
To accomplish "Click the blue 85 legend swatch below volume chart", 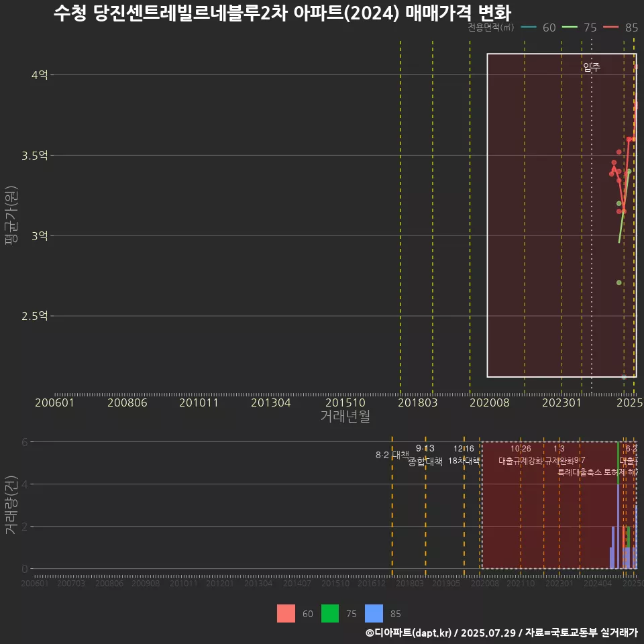I will [x=374, y=614].
